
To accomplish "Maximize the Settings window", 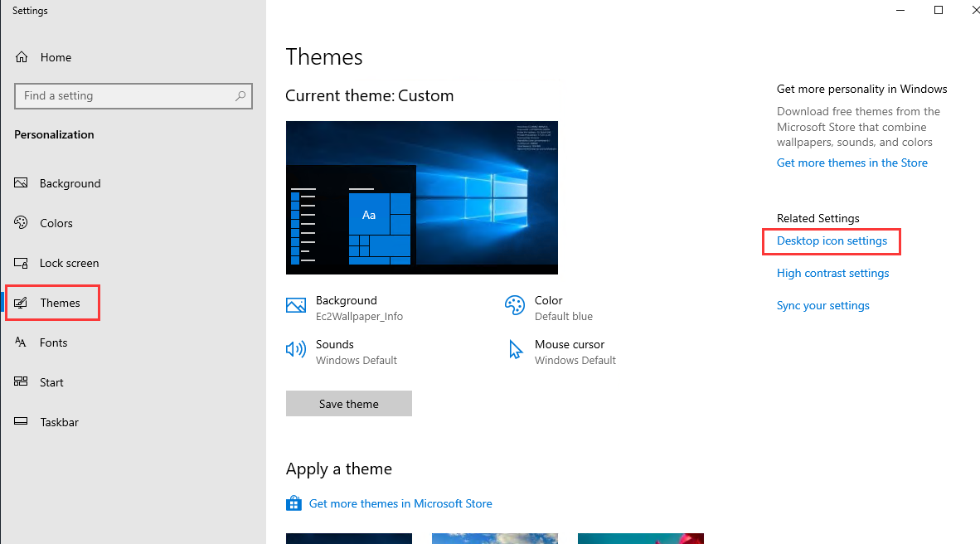I will click(x=938, y=10).
